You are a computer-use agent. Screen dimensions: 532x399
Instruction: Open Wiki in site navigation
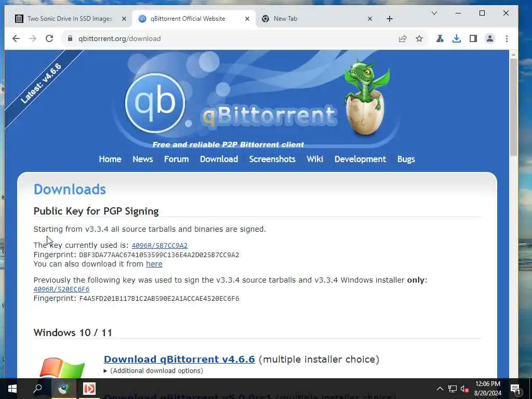click(x=315, y=159)
